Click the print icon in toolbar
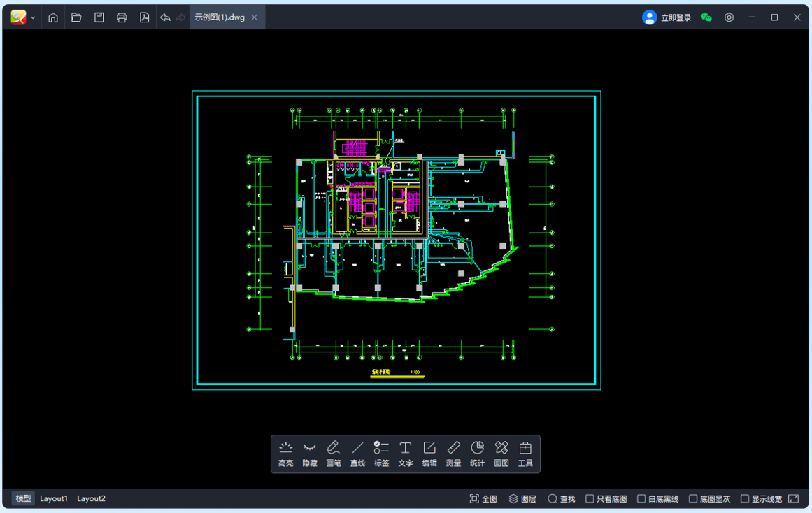The image size is (812, 513). click(122, 17)
